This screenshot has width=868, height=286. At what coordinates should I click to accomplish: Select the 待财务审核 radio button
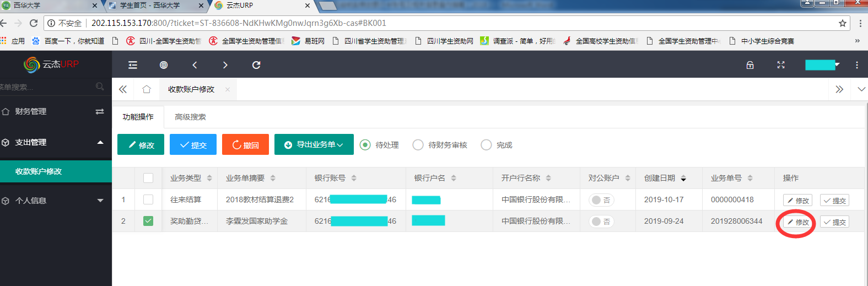click(x=418, y=145)
